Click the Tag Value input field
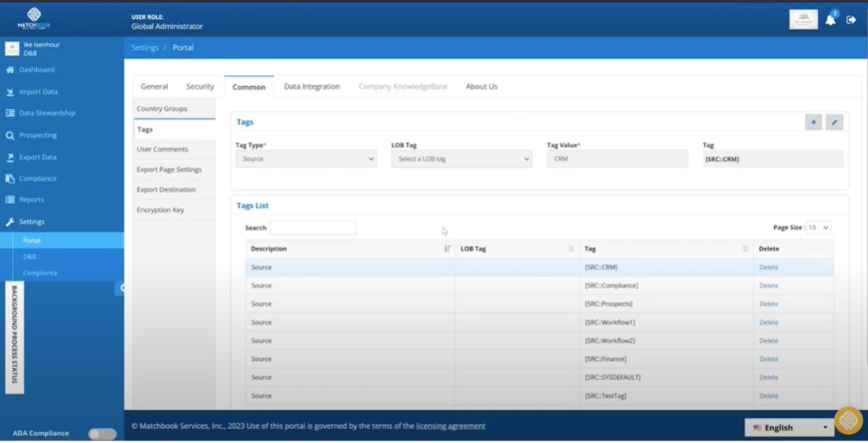The image size is (868, 443). 617,158
